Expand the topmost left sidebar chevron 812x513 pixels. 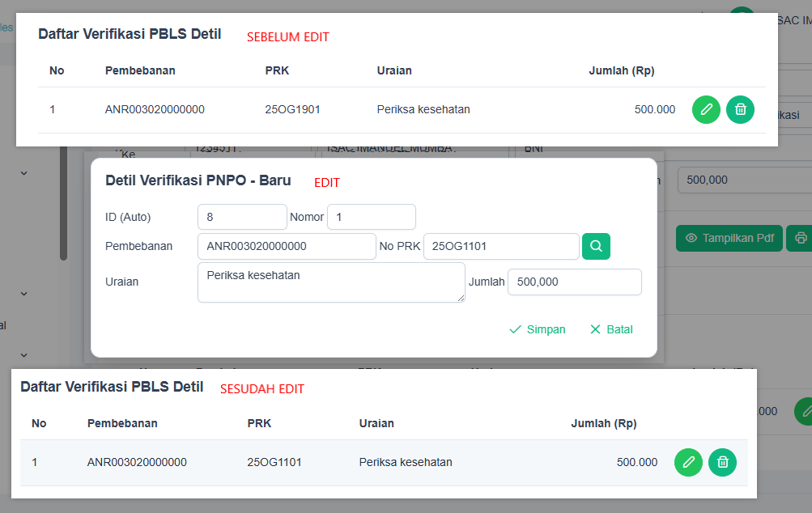tap(23, 172)
